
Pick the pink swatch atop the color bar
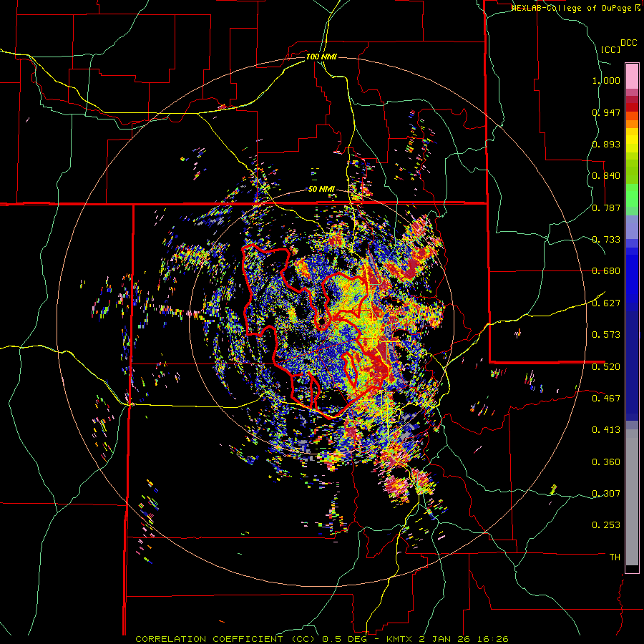632,77
